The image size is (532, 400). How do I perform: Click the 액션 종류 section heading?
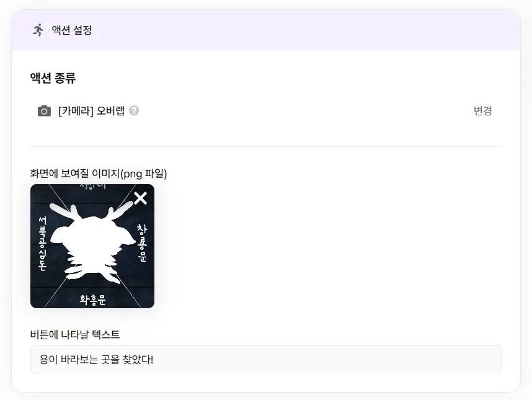pyautogui.click(x=53, y=78)
